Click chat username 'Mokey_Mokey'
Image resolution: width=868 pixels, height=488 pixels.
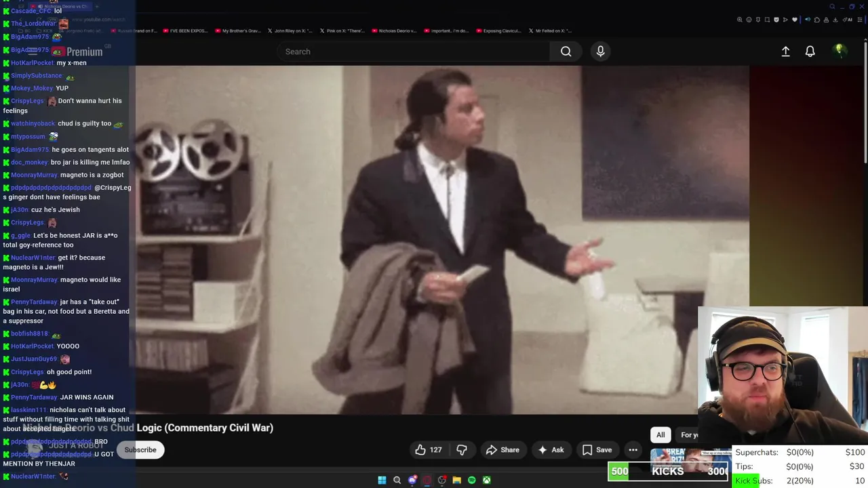click(x=32, y=88)
